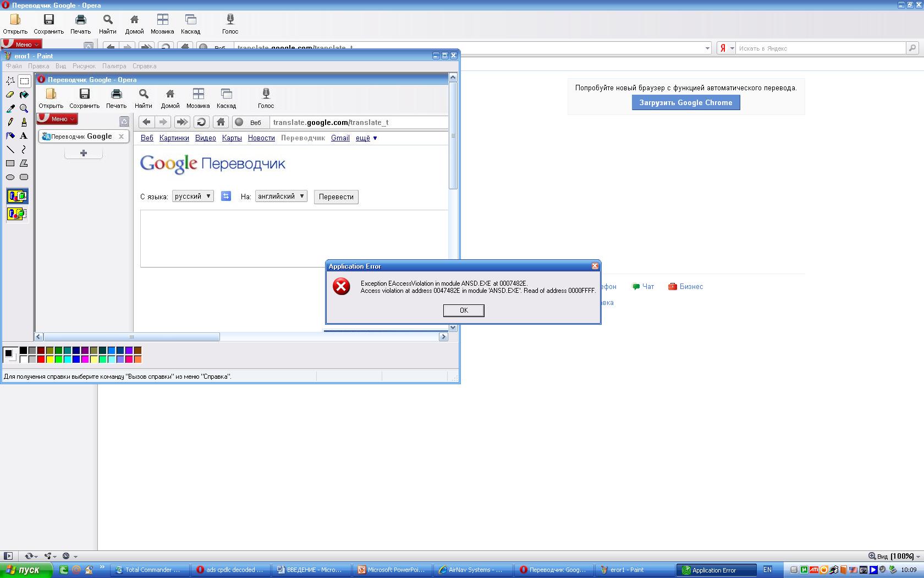Open the Чат link in Opera page

643,286
